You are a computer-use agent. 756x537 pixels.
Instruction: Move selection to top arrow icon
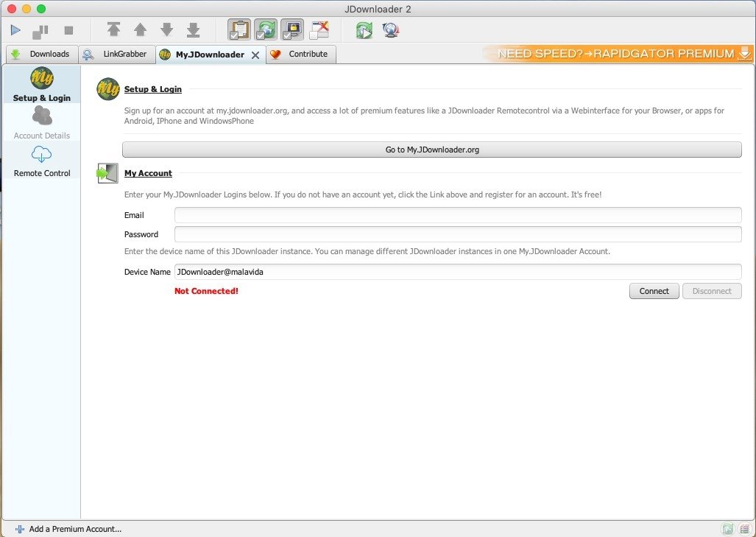(x=114, y=30)
